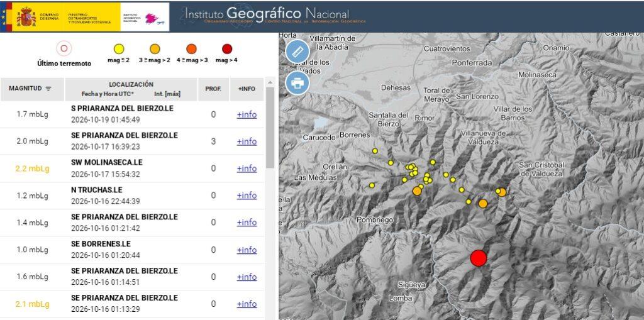Click the dark orange 4 ≥ mag > 3 legend circle
Screen dimensions: 644x320
point(191,49)
